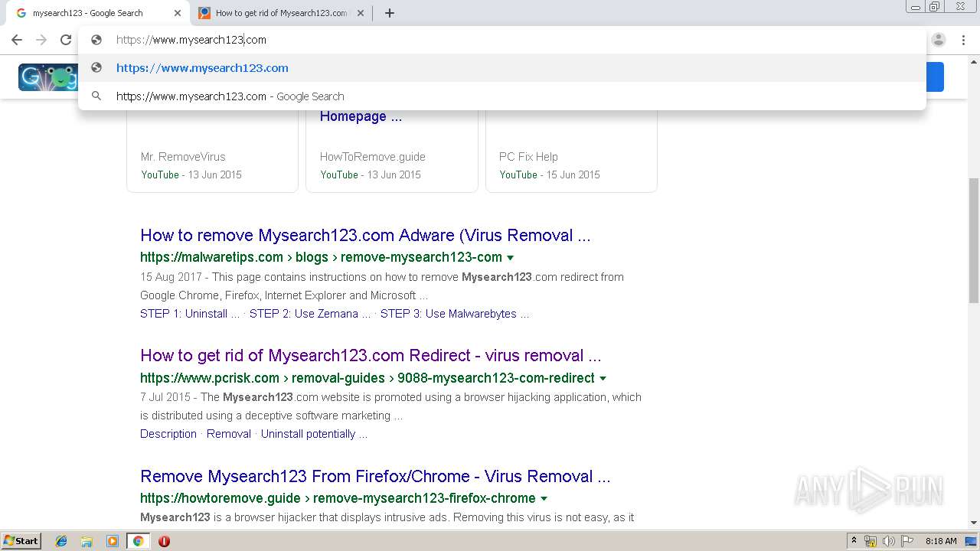Viewport: 980px width, 551px height.
Task: Follow the 'STEP 3: Use Malwarebytes ...' sitelink
Action: pos(455,314)
